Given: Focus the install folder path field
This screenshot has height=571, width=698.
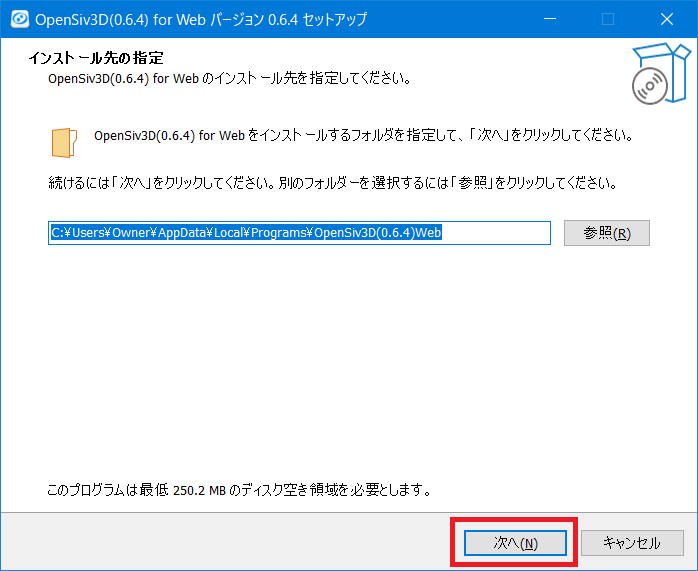Looking at the screenshot, I should point(299,233).
